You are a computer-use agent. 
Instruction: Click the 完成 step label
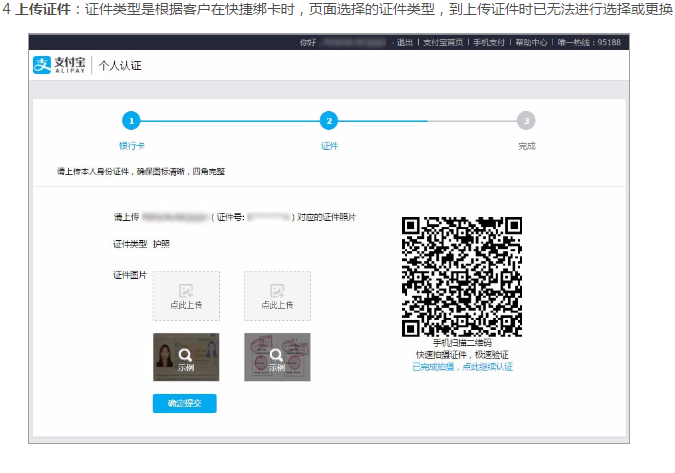526,146
